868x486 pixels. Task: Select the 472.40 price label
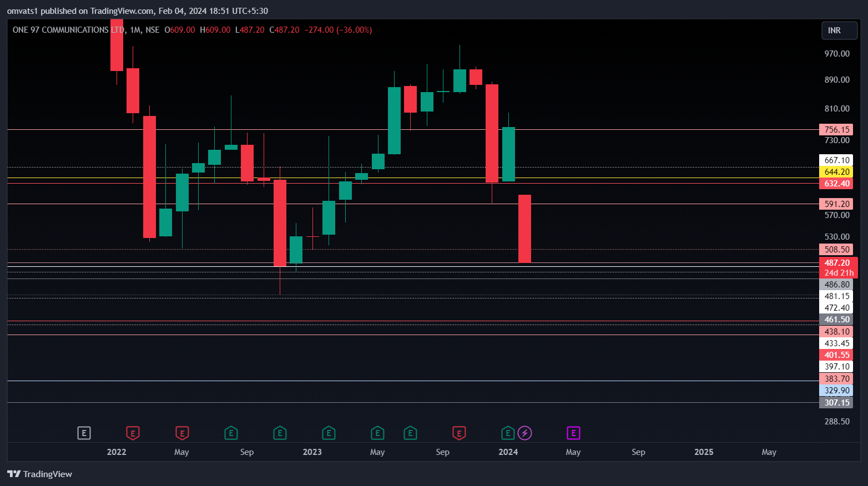pos(836,308)
